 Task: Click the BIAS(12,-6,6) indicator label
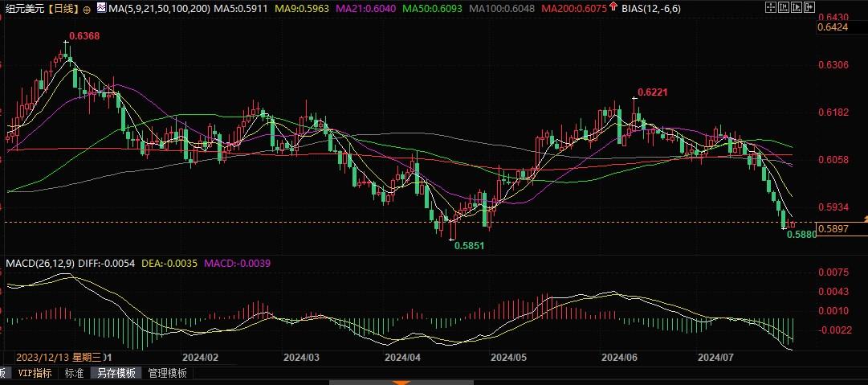(x=651, y=8)
